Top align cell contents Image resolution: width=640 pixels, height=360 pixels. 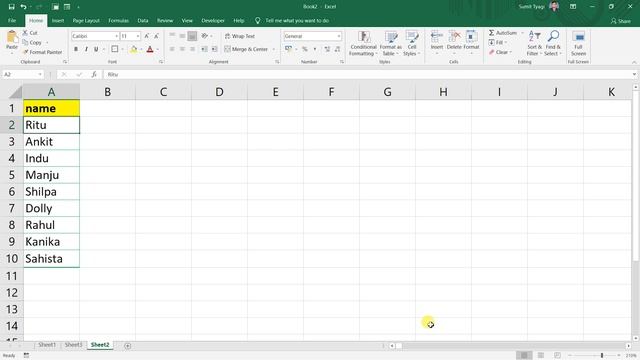point(172,36)
